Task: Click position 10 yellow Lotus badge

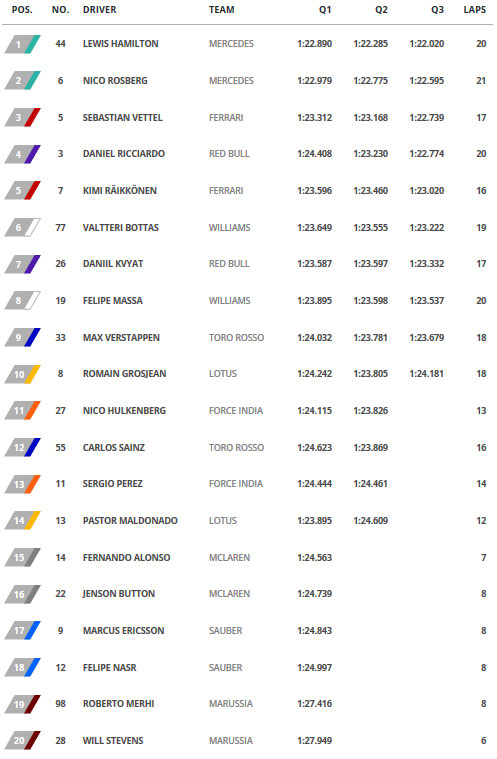Action: coord(22,374)
